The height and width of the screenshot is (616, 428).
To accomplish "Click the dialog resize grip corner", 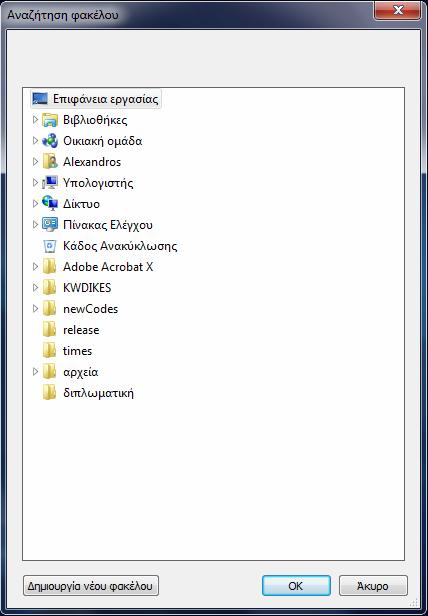I will [415, 603].
